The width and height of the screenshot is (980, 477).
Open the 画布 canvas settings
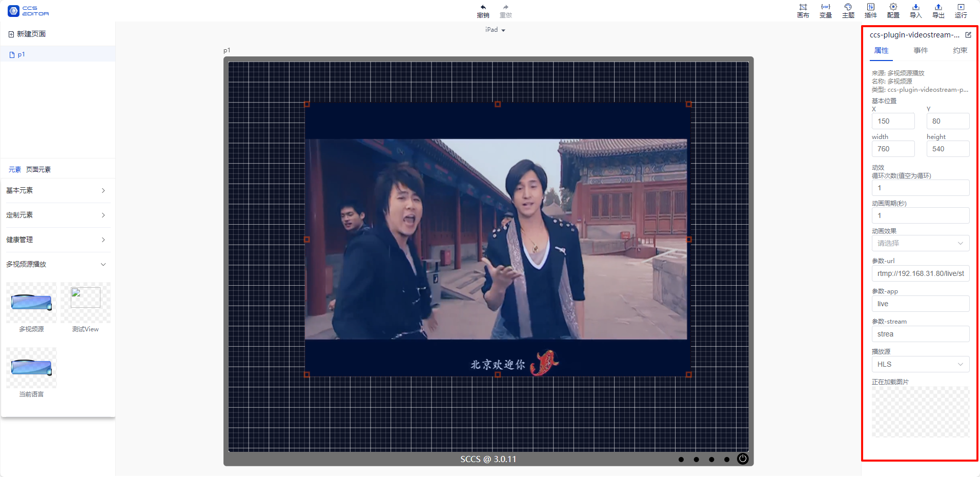(x=803, y=11)
